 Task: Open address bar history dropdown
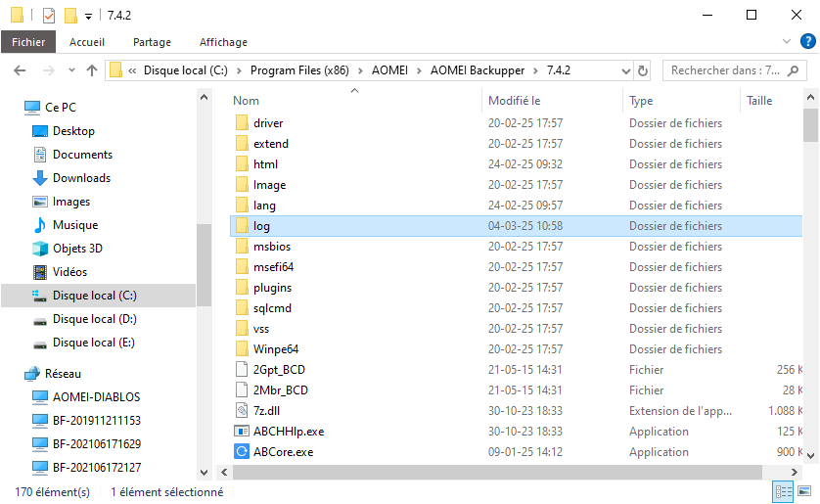click(625, 70)
